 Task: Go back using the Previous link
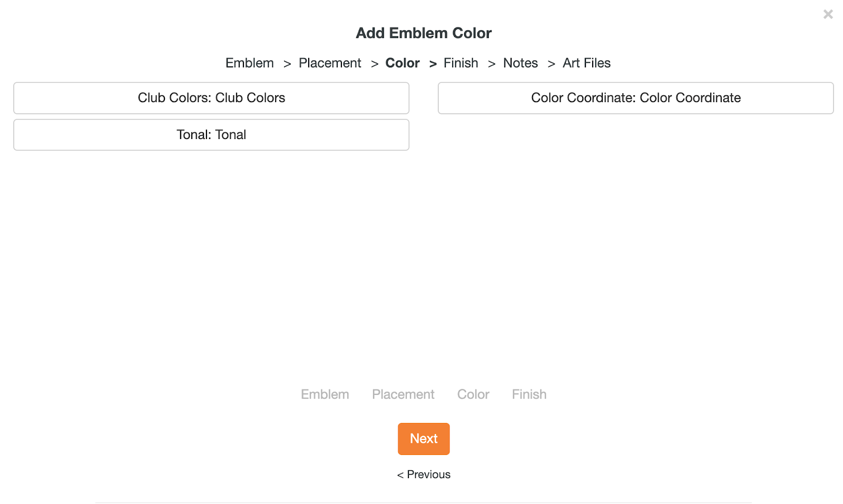coord(424,475)
